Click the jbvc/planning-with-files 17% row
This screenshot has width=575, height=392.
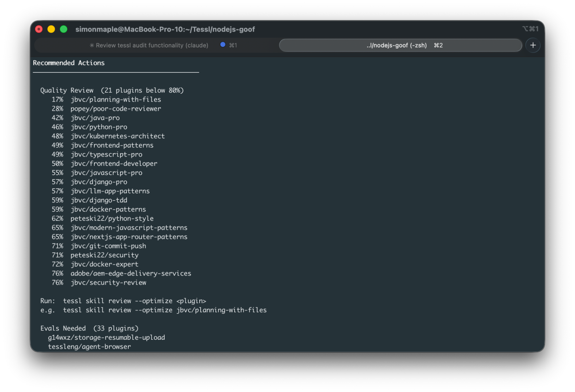coord(106,99)
